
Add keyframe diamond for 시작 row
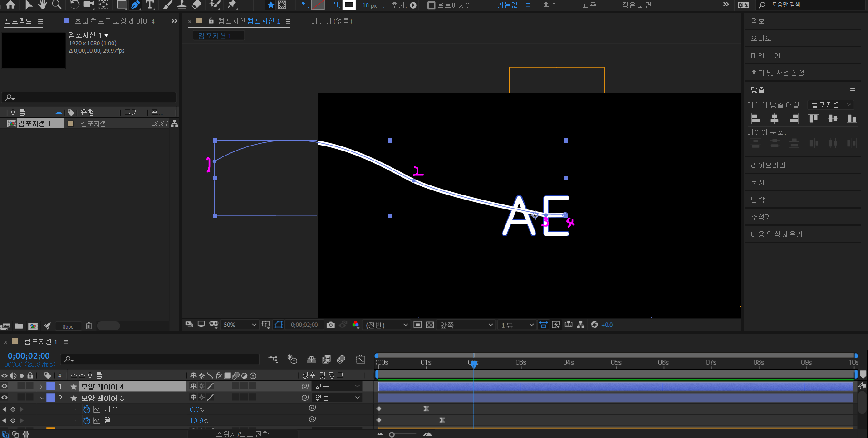[13, 409]
